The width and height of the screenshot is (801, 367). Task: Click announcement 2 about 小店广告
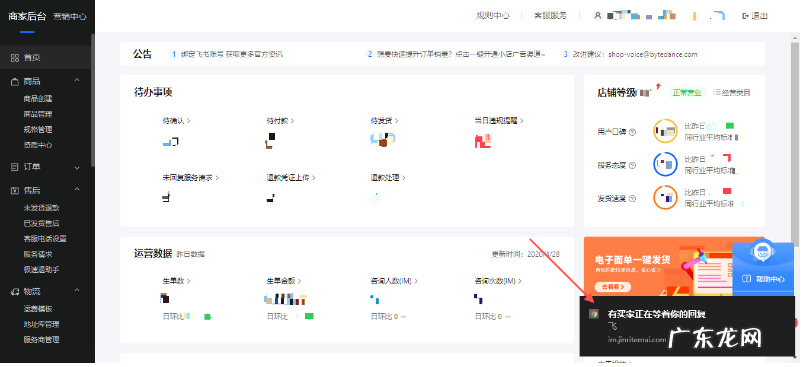coord(456,54)
